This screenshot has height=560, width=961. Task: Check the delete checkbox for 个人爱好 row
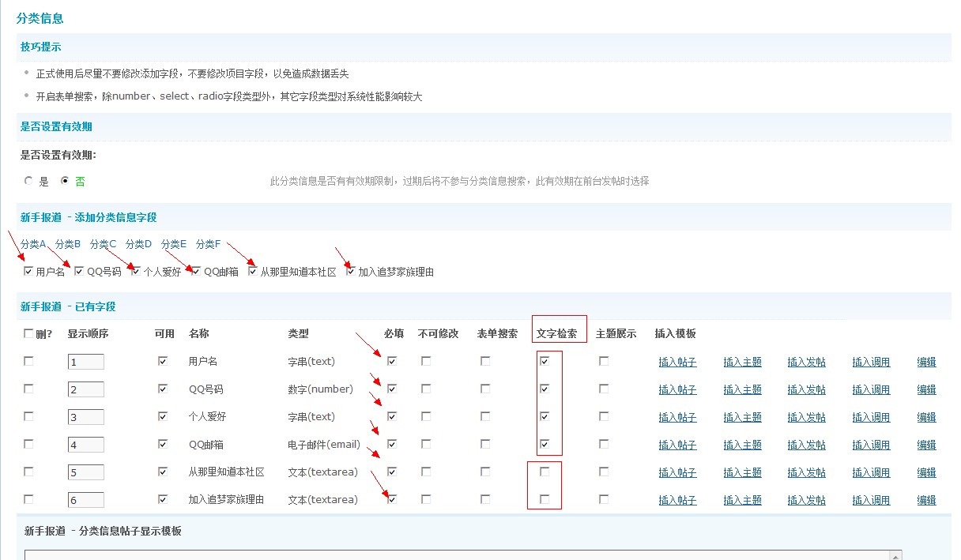29,416
